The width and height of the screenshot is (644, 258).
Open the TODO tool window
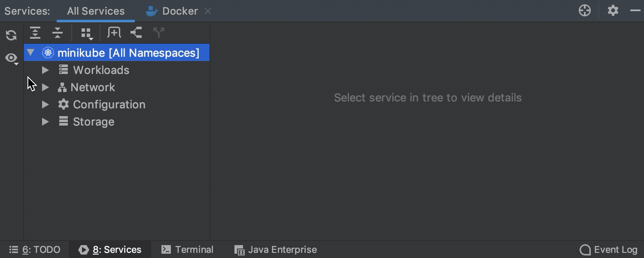pos(35,250)
